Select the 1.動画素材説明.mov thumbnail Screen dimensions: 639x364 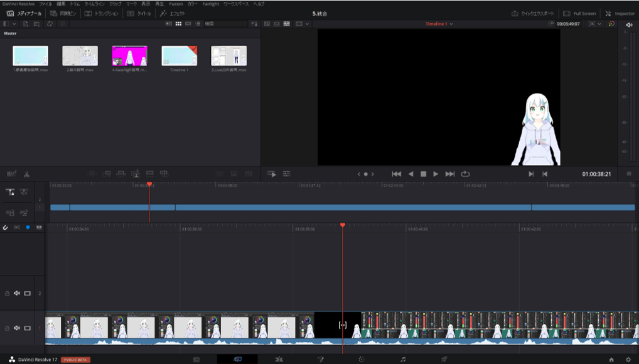pos(31,55)
